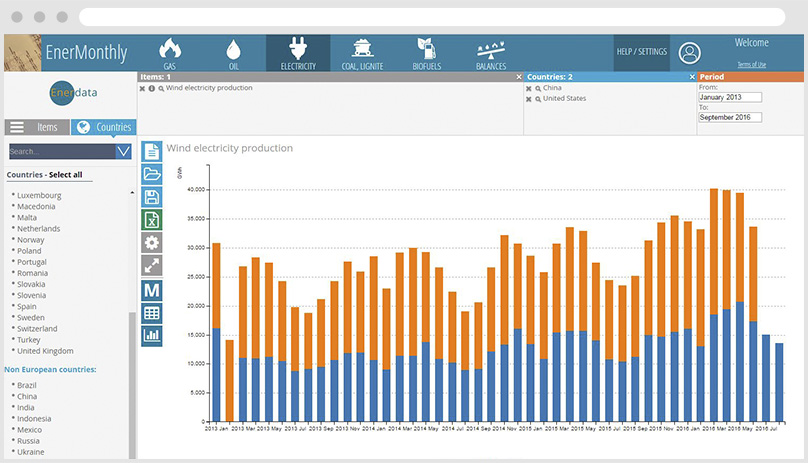Export chart data to Excel

point(152,220)
